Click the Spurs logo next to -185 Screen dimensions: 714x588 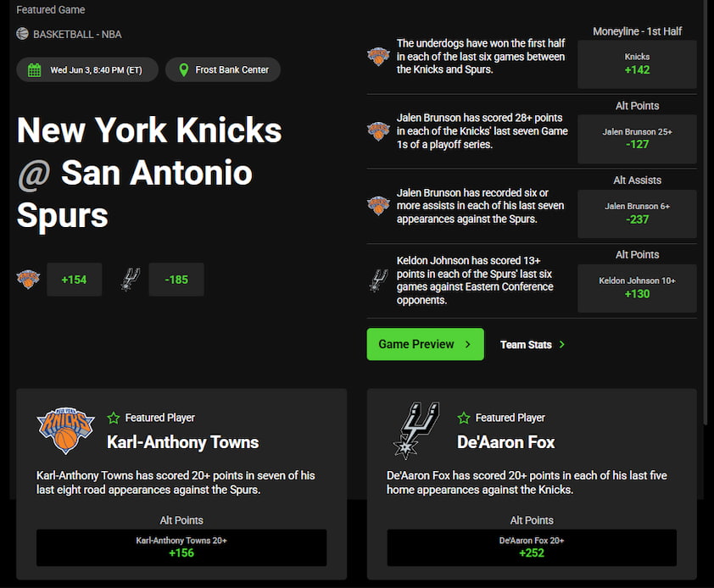tap(131, 279)
